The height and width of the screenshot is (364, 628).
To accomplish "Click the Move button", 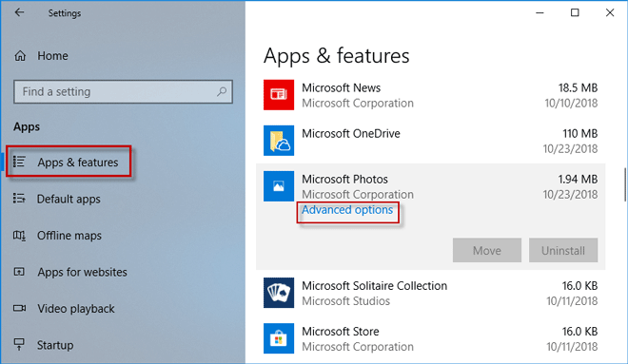I will coord(487,250).
